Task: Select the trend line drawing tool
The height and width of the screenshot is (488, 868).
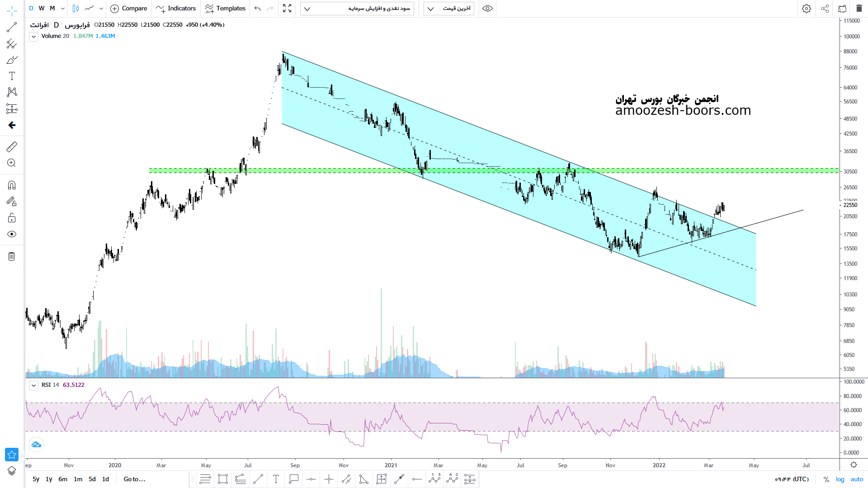Action: click(x=12, y=28)
